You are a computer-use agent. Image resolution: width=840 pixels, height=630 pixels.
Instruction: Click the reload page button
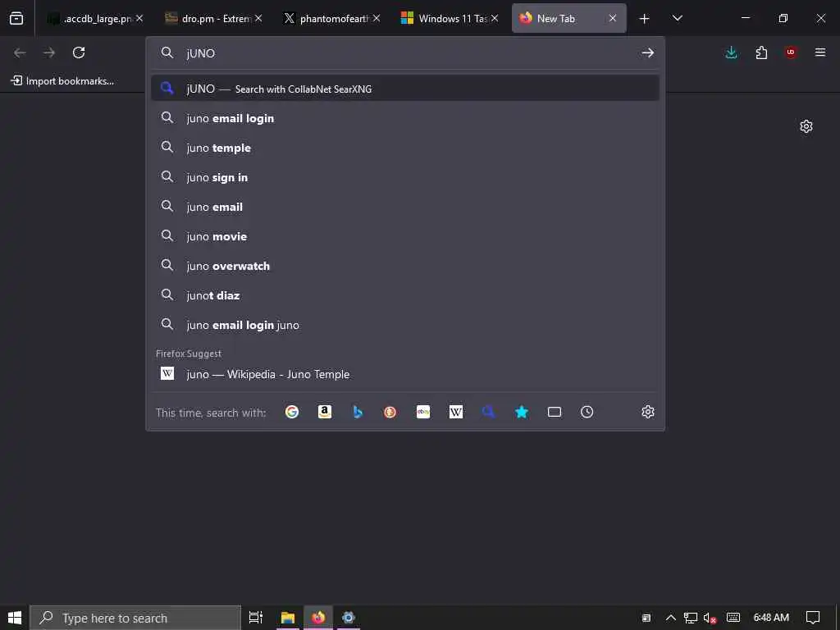click(79, 52)
